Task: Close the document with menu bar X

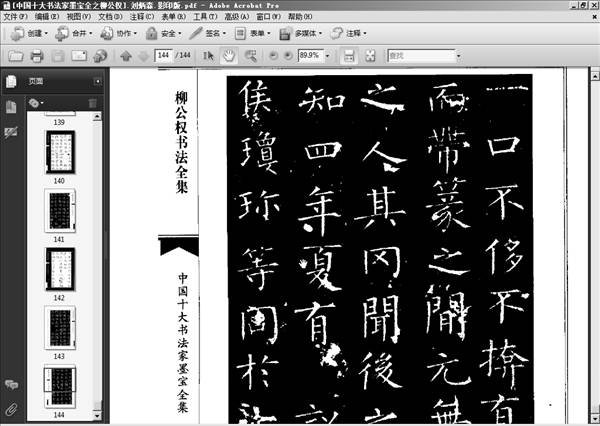Action: pos(595,17)
